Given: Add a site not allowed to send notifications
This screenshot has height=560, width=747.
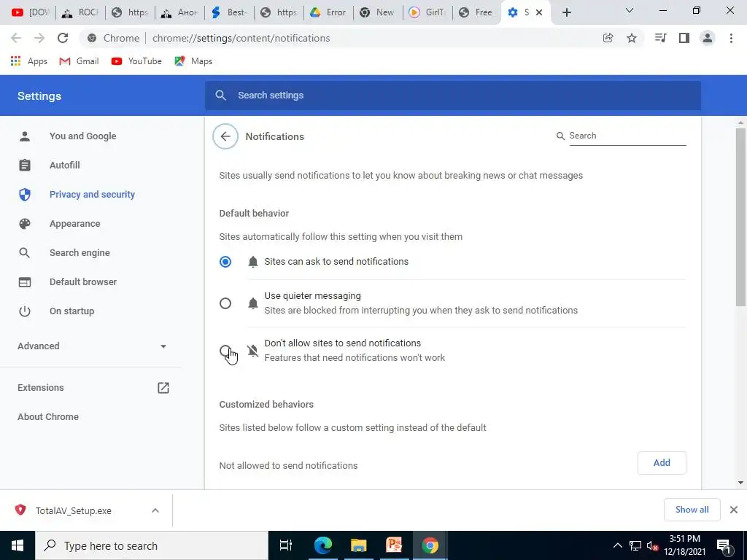Looking at the screenshot, I should 662,463.
